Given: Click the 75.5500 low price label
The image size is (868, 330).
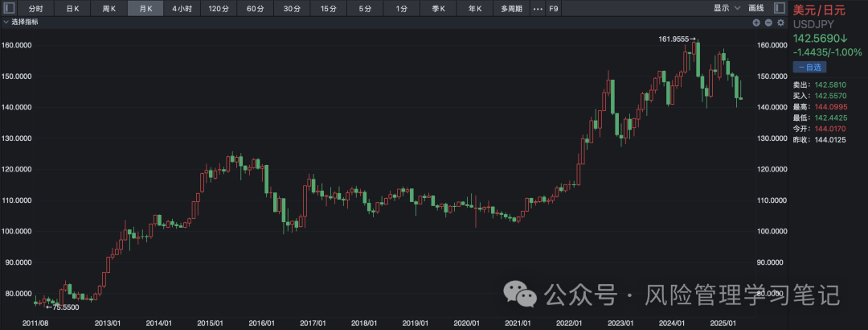Looking at the screenshot, I should click(66, 307).
